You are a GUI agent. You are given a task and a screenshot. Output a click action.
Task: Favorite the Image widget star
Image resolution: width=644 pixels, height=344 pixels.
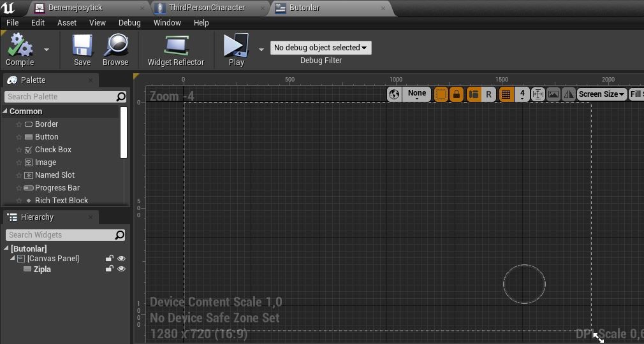[x=18, y=162]
